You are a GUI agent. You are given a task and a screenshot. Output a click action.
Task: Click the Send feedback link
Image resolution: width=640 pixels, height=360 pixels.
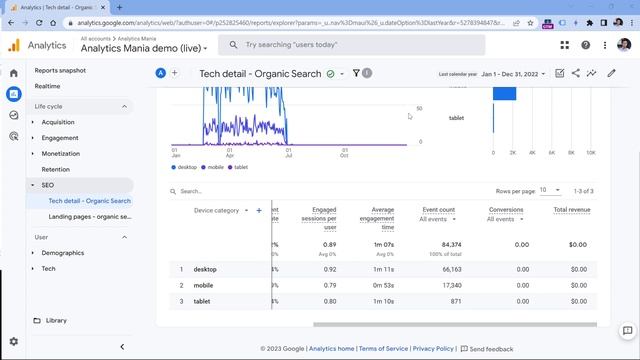click(x=487, y=349)
